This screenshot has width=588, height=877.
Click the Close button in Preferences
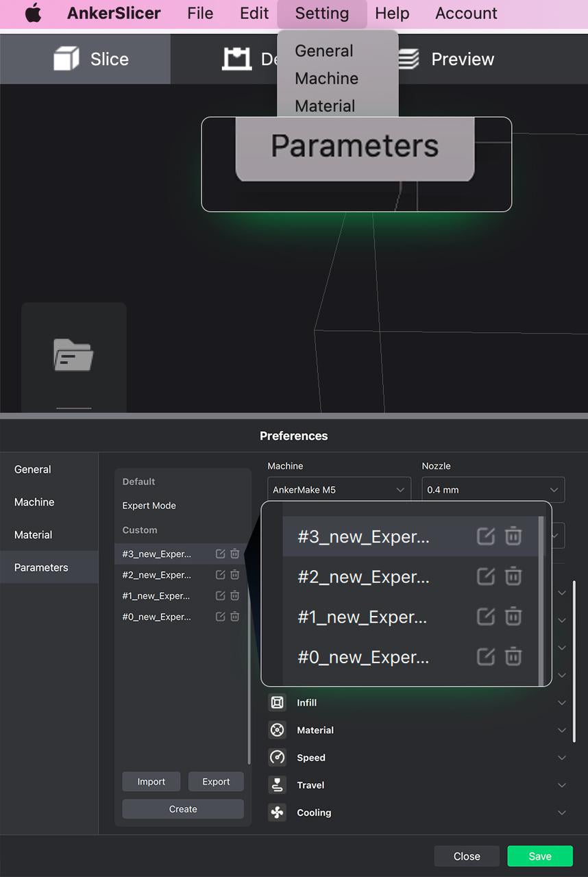tap(467, 856)
